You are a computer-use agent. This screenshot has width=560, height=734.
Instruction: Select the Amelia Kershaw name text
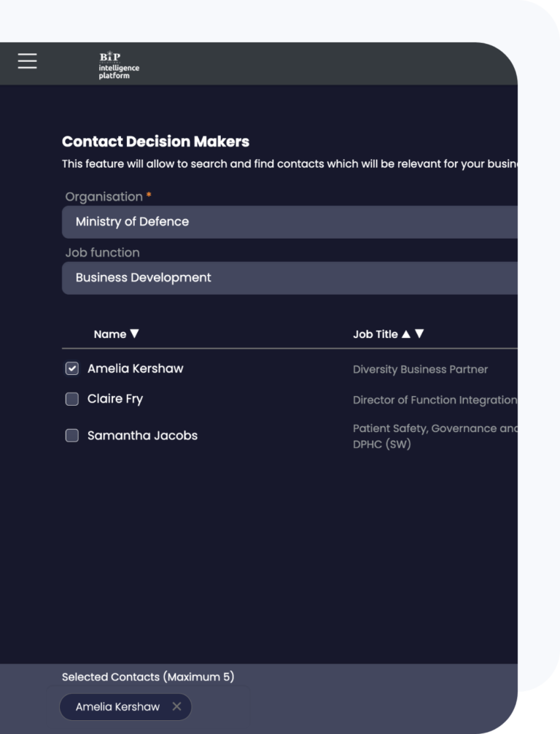coord(135,369)
